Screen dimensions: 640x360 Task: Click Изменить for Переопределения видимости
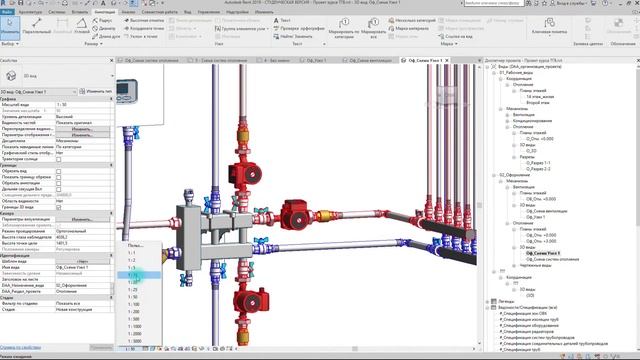82,129
